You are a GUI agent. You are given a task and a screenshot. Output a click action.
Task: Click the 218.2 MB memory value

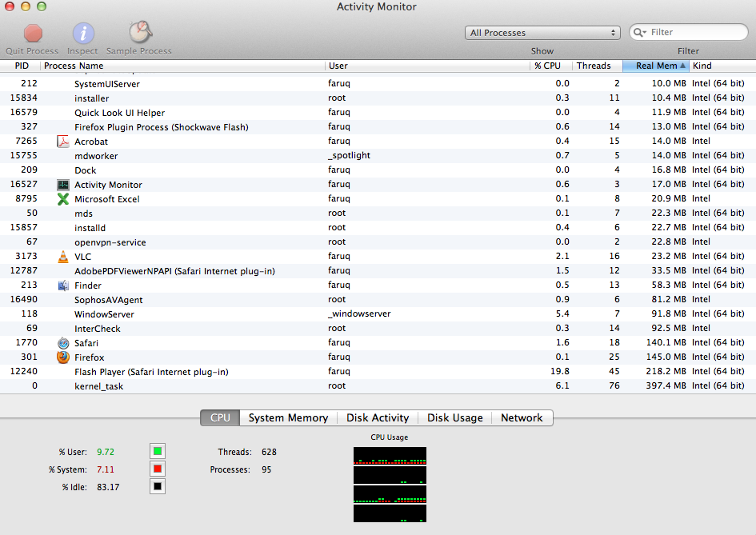pyautogui.click(x=666, y=371)
